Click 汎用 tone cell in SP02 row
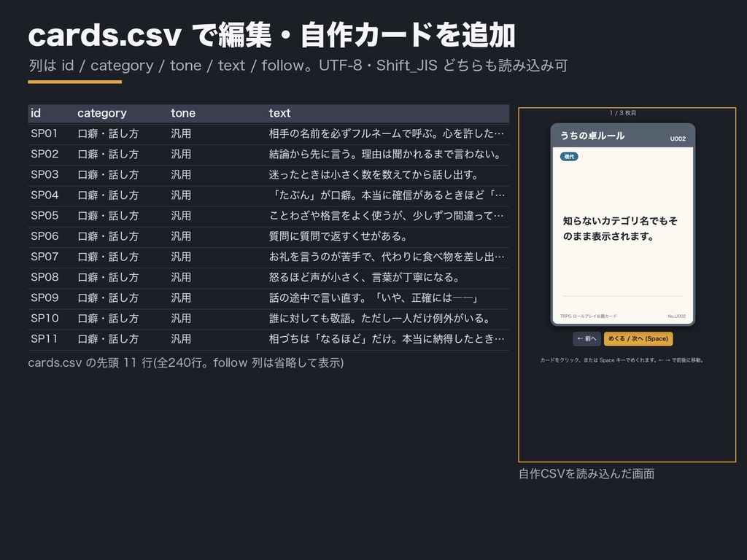747x560 pixels. 181,155
